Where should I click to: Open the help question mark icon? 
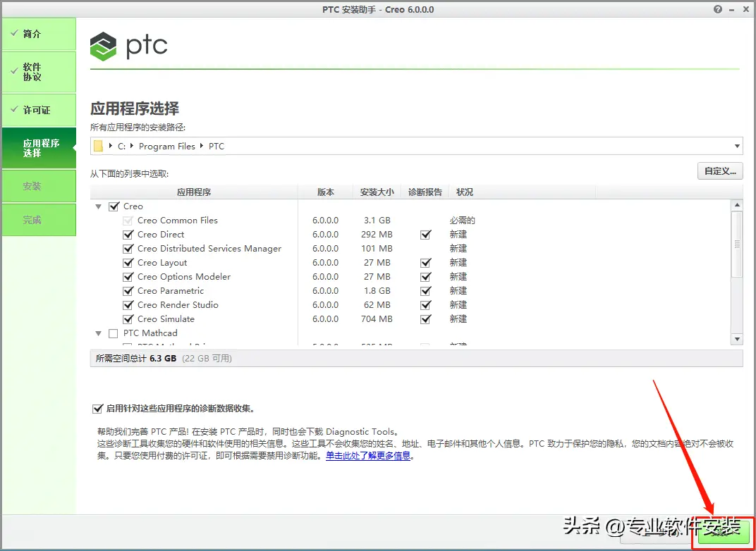[718, 9]
